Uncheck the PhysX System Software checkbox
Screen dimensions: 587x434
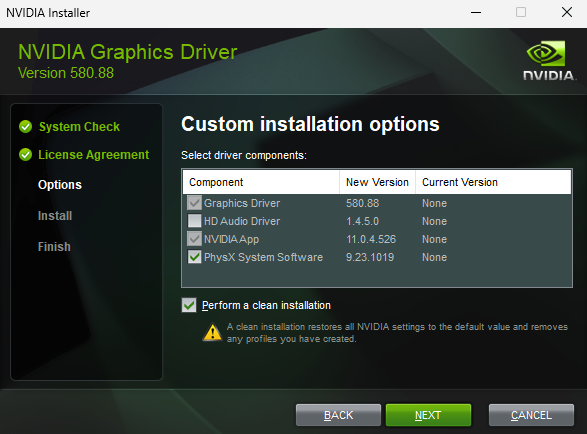click(x=194, y=257)
